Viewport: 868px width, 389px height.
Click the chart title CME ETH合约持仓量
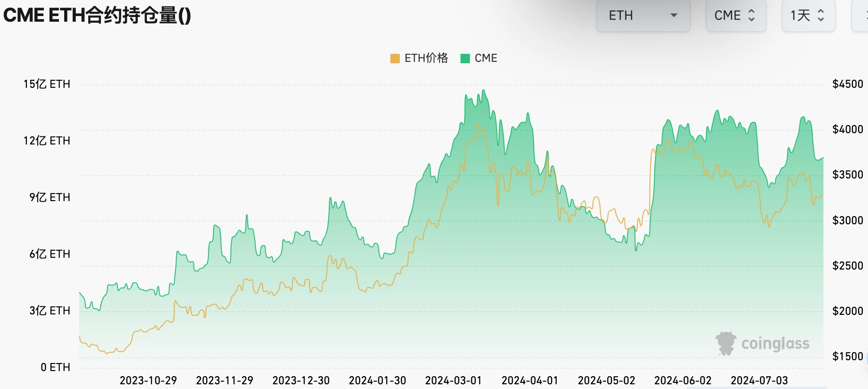97,15
